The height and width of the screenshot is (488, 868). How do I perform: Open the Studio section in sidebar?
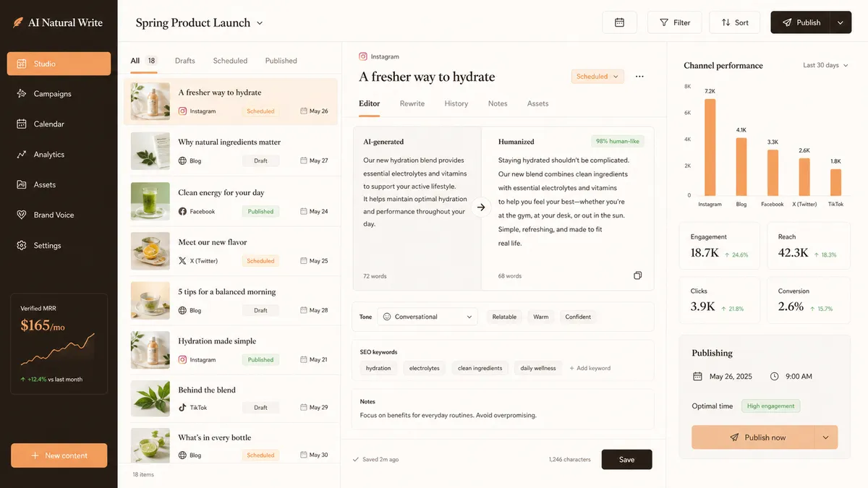[x=59, y=64]
